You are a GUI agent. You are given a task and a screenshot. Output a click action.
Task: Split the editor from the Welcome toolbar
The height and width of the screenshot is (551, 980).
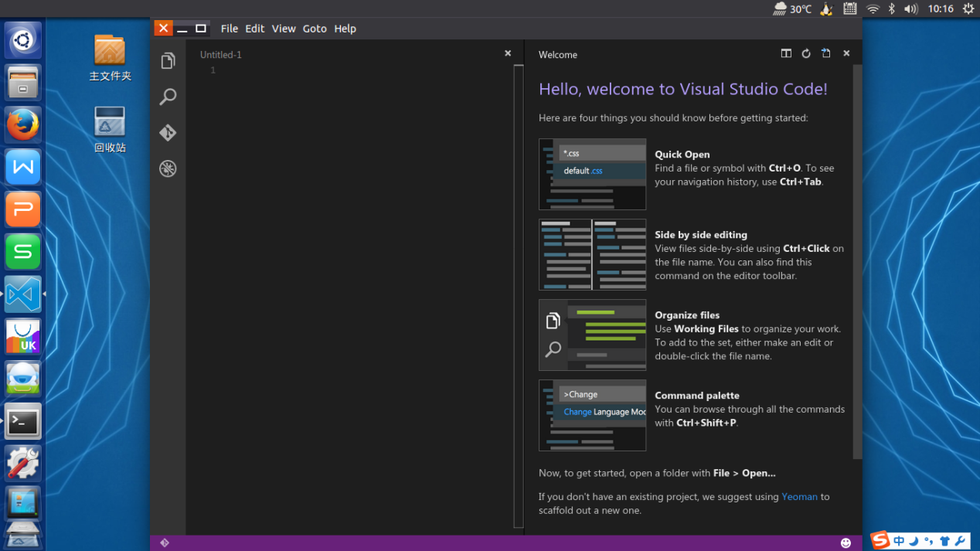point(786,53)
